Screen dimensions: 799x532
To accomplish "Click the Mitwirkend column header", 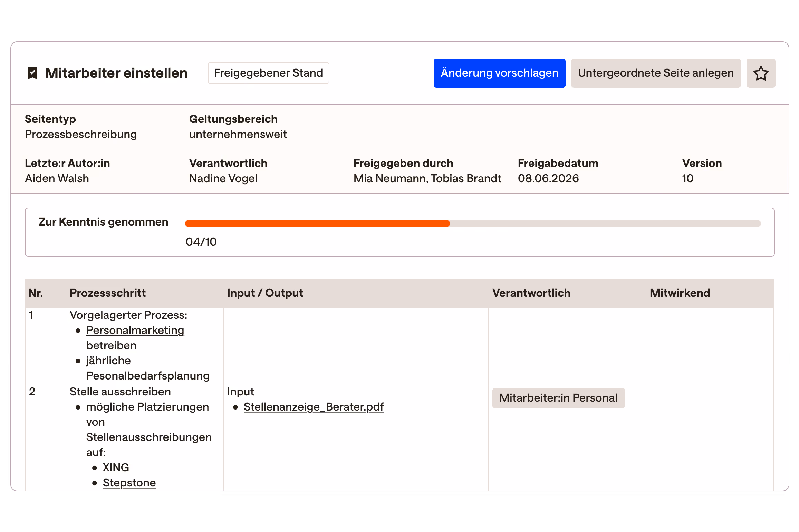I will [x=680, y=293].
